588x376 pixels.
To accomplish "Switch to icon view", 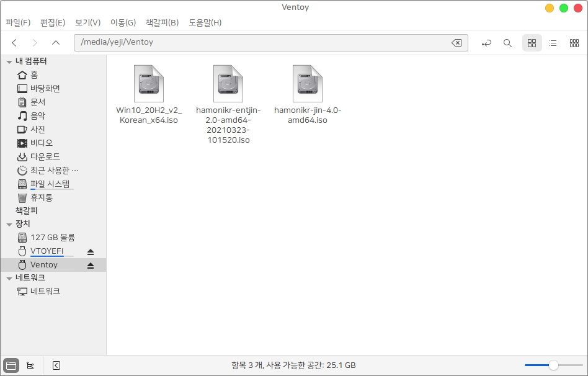I will coord(532,43).
